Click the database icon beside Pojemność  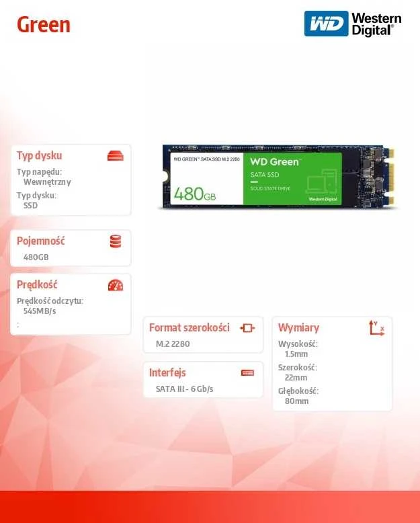116,241
